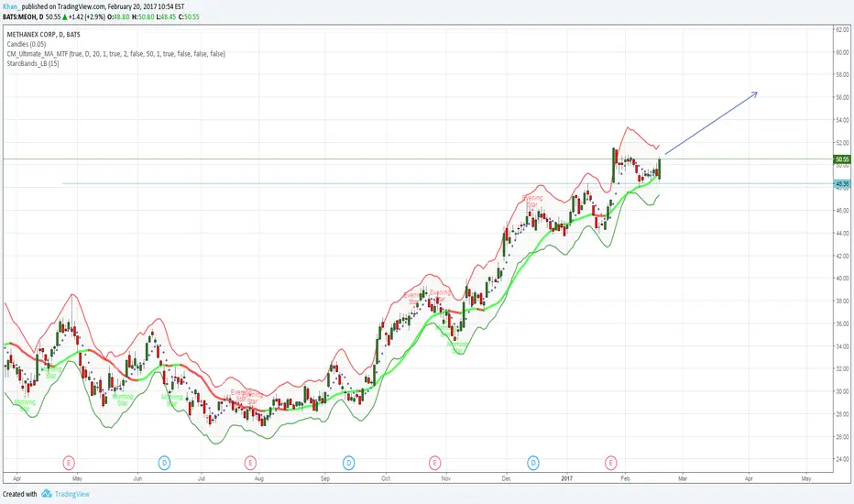This screenshot has width=854, height=504.
Task: Click the BATS:MEOH, D symbol text
Action: (23, 16)
